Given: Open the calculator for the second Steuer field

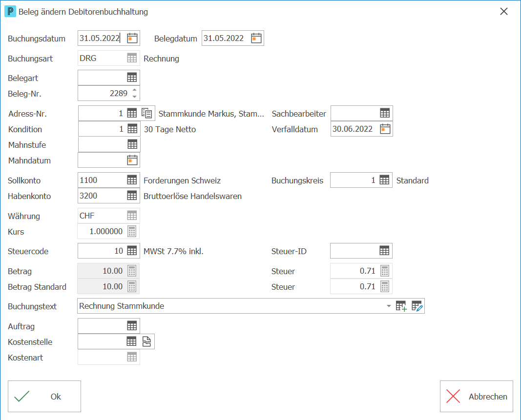Looking at the screenshot, I should click(385, 286).
